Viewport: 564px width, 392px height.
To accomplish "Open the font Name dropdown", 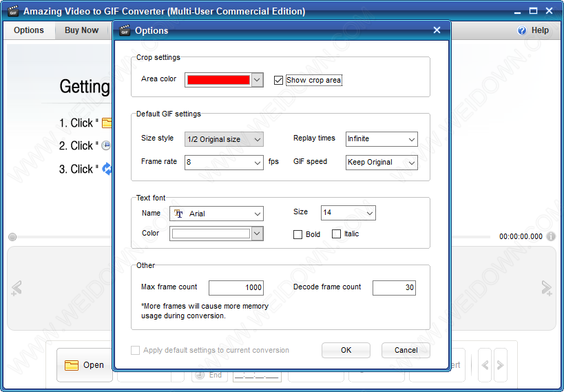I will point(216,214).
